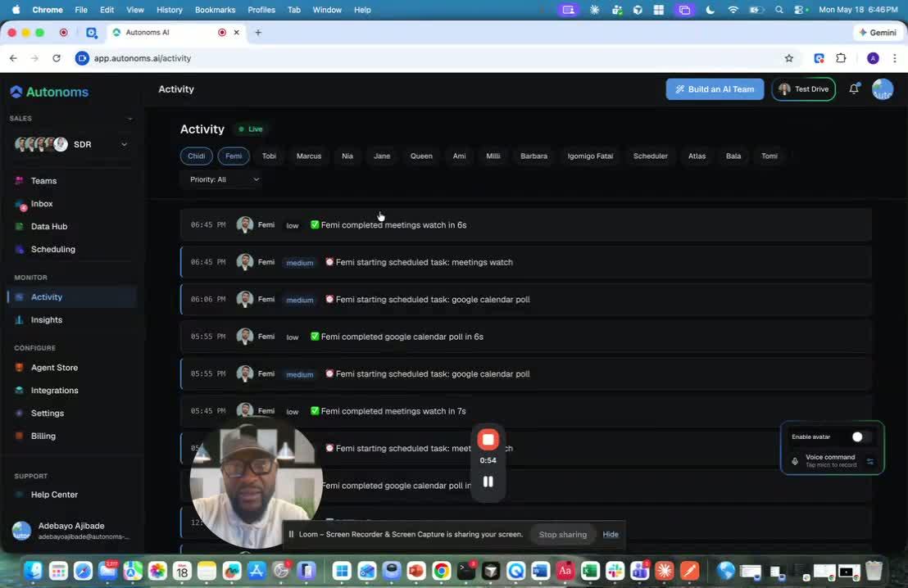Open the Agent Store
908x588 pixels.
[x=54, y=368]
